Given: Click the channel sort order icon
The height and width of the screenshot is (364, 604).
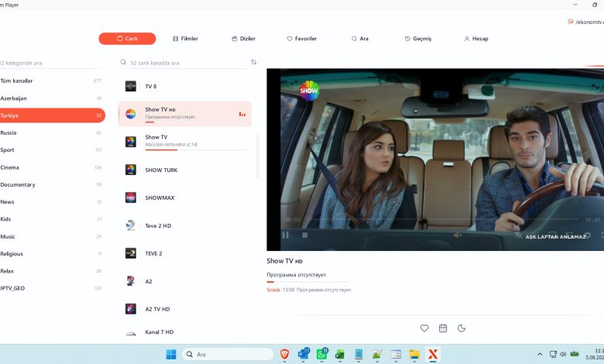Looking at the screenshot, I should (253, 62).
